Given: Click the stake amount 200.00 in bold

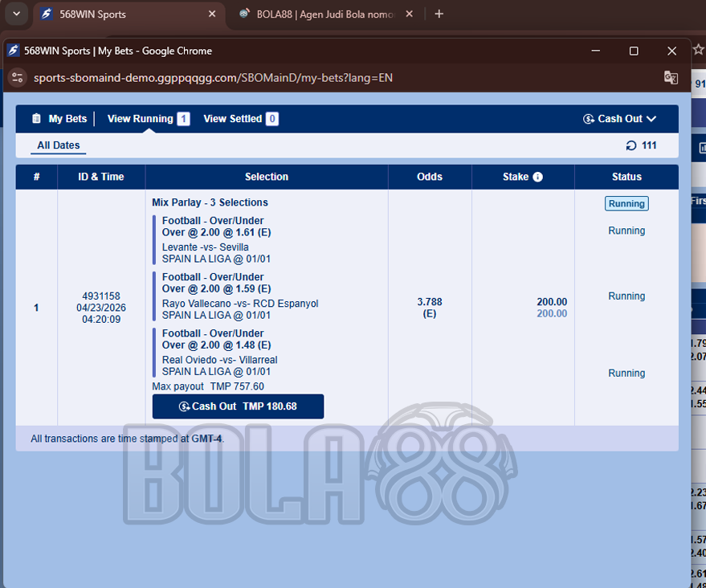Looking at the screenshot, I should click(552, 302).
